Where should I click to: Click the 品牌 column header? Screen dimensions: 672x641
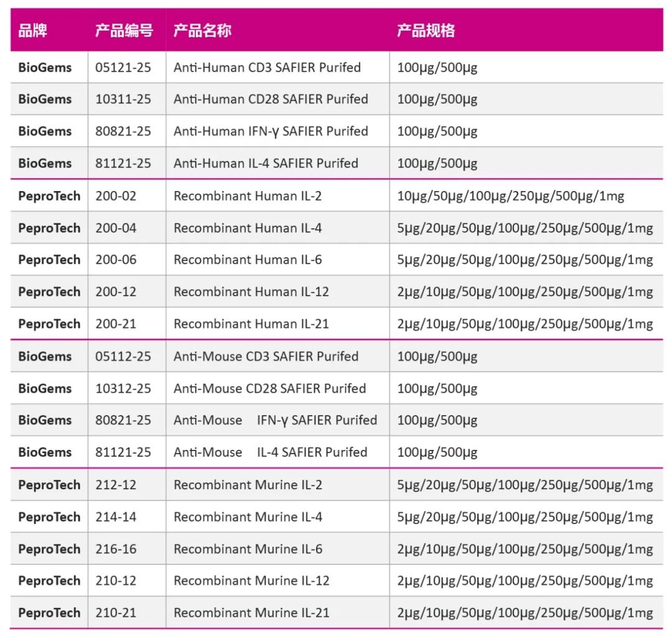32,30
